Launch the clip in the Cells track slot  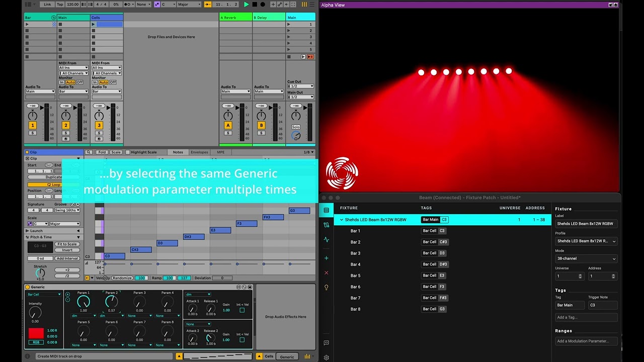(94, 24)
